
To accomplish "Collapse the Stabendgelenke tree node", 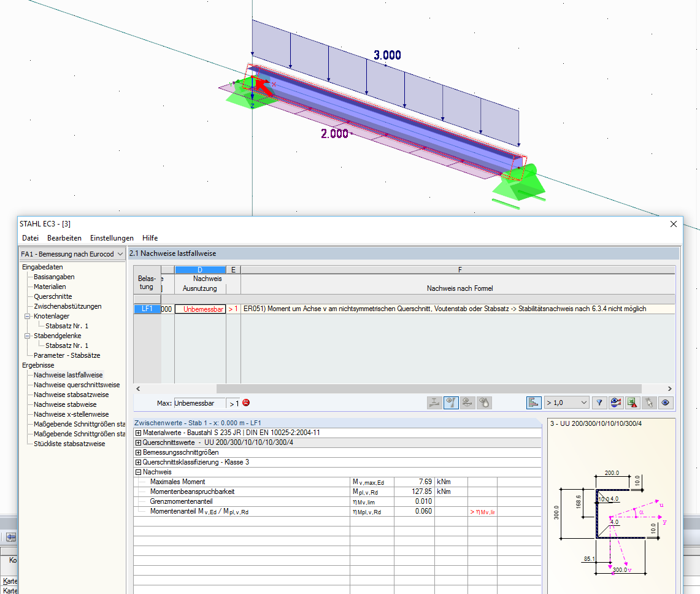I will [27, 336].
